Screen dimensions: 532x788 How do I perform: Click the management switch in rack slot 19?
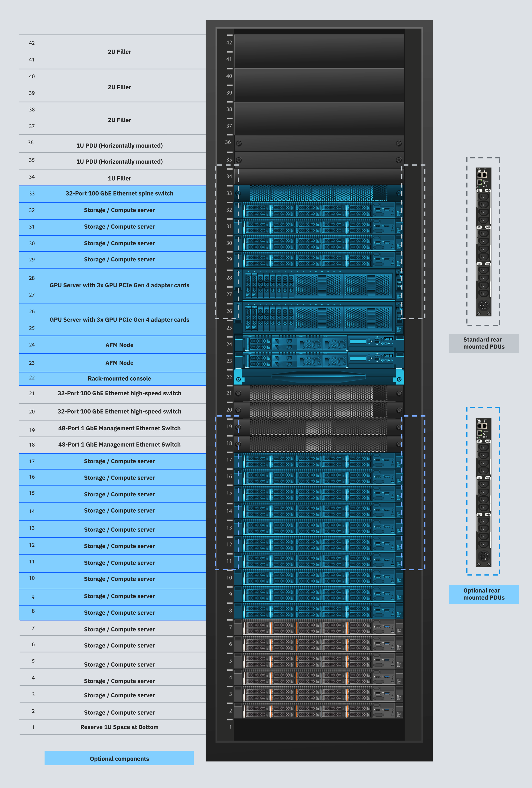pyautogui.click(x=319, y=427)
